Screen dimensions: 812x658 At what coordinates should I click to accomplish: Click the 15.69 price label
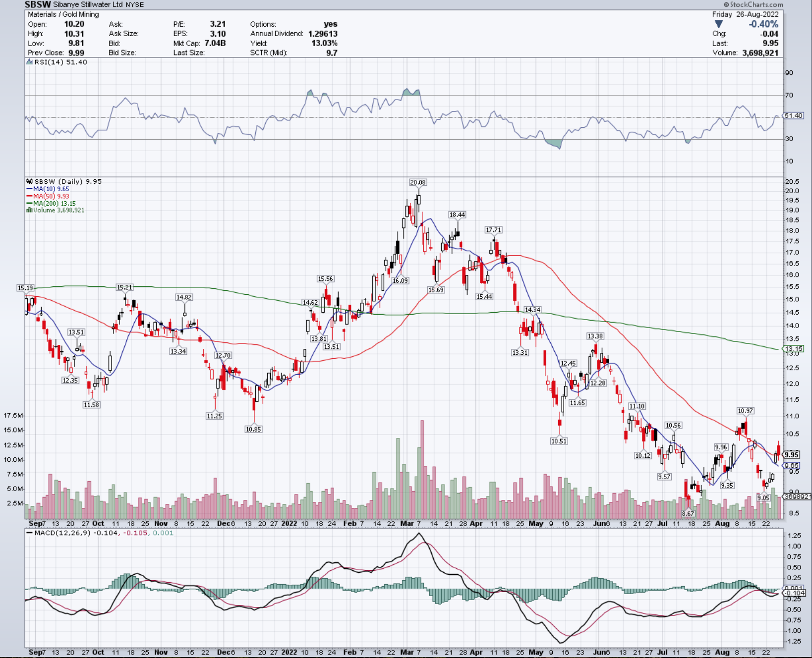(x=436, y=290)
